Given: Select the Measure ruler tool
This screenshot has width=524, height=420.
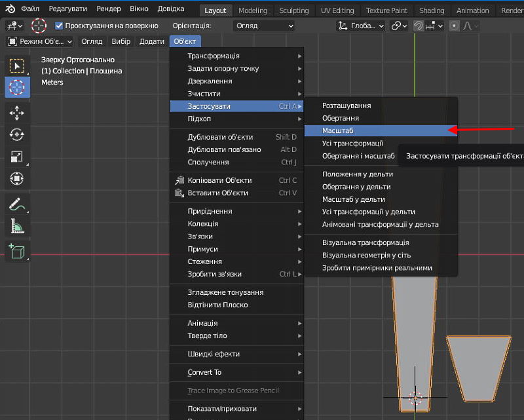Looking at the screenshot, I should coord(17,225).
